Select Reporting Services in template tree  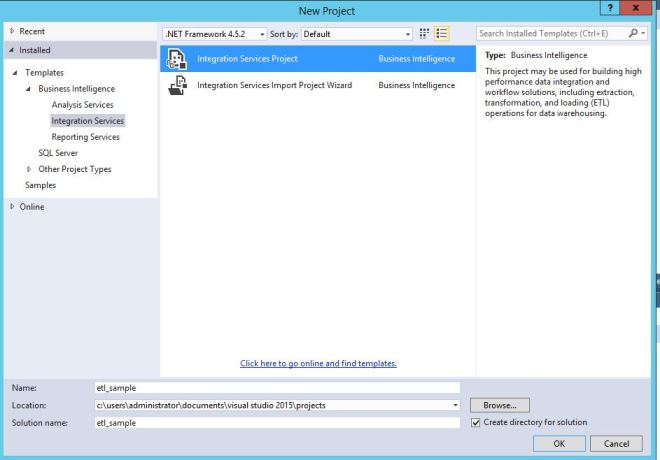coord(85,137)
